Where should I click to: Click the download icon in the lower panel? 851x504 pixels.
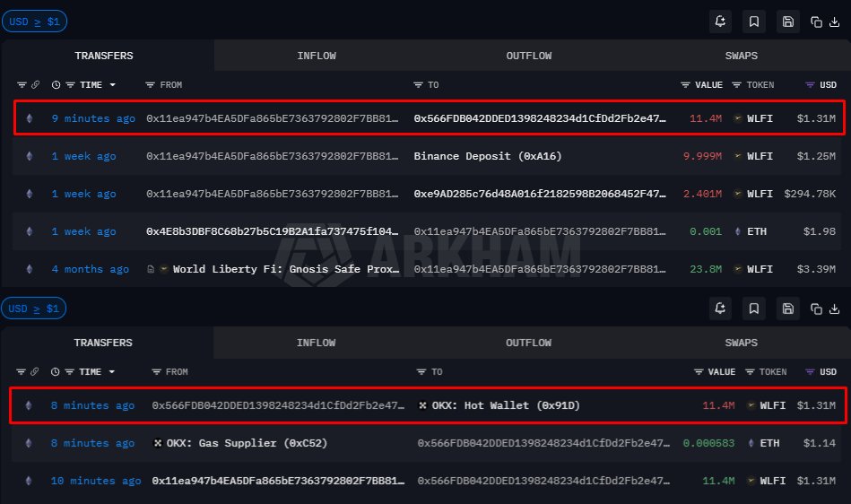[835, 308]
